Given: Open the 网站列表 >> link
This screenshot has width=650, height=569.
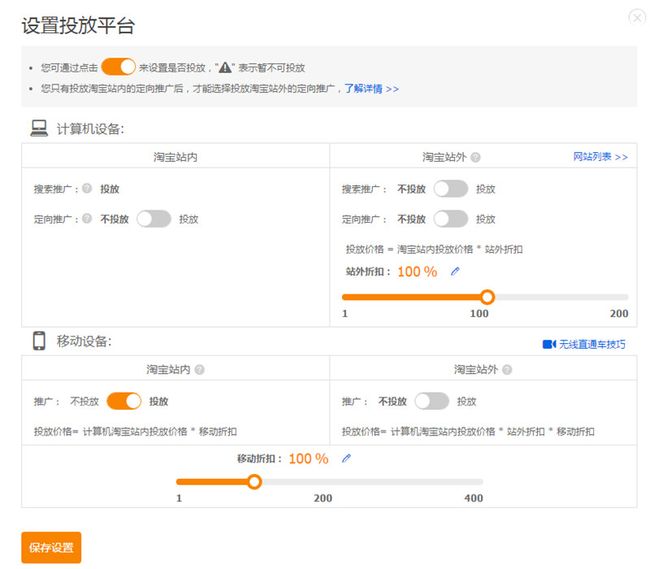Looking at the screenshot, I should pos(600,157).
